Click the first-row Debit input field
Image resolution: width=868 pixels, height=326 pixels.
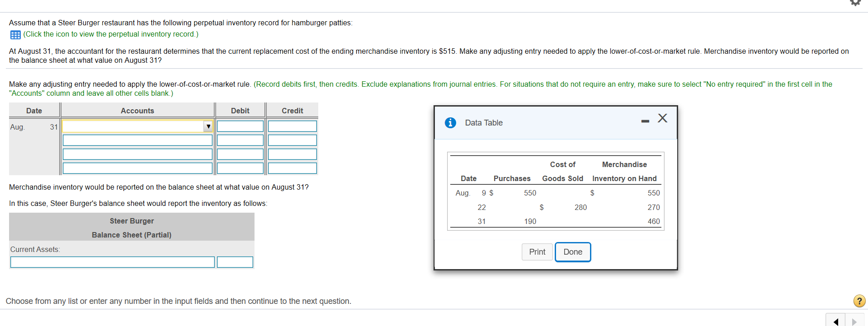[x=240, y=126]
